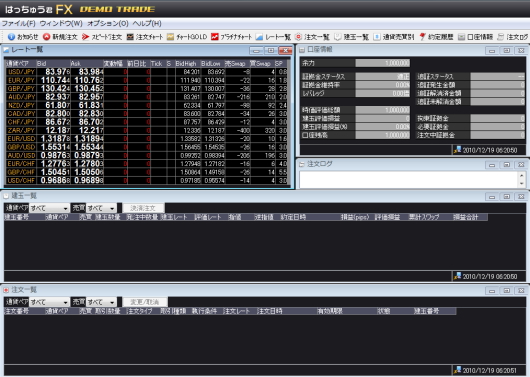Image resolution: width=530 pixels, height=377 pixels.
Task: Select the AUD/USD rate row
Action: pos(146,155)
